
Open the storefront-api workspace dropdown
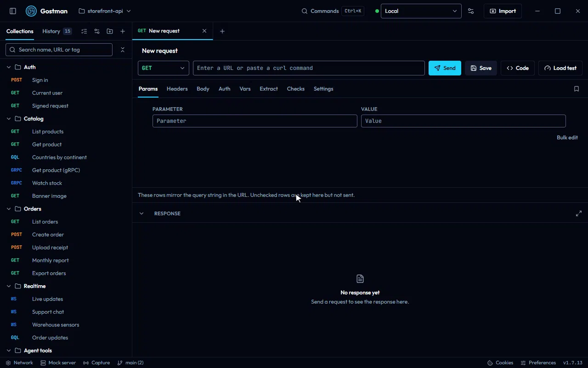click(x=105, y=11)
